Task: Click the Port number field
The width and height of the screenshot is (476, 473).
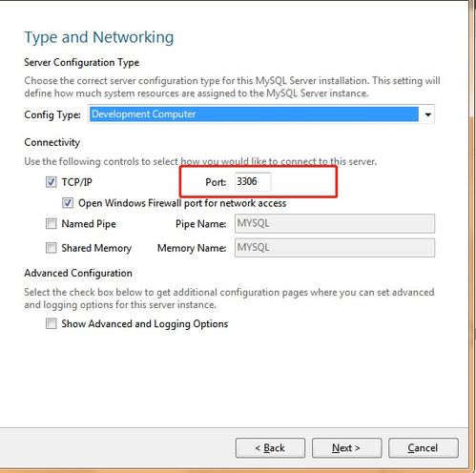Action: [253, 182]
